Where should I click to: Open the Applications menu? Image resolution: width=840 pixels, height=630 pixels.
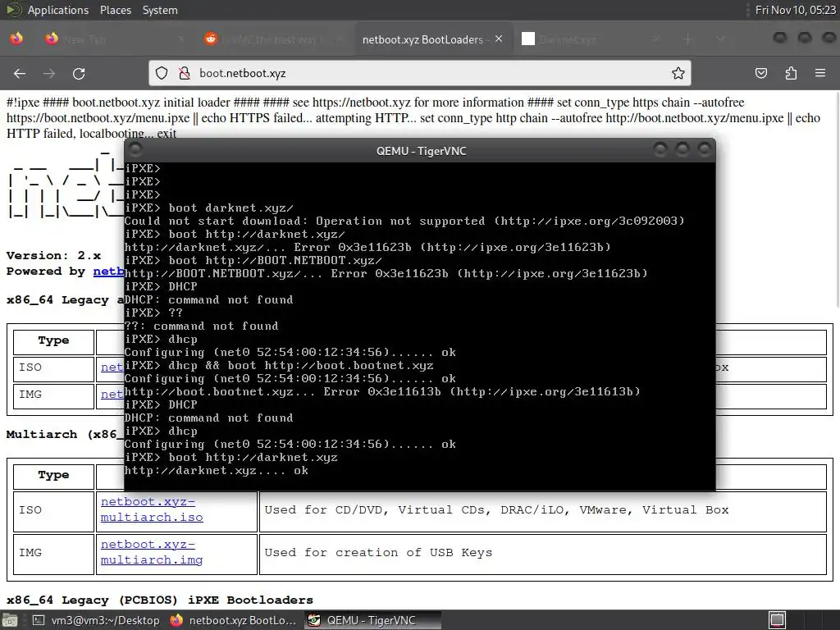coord(58,10)
